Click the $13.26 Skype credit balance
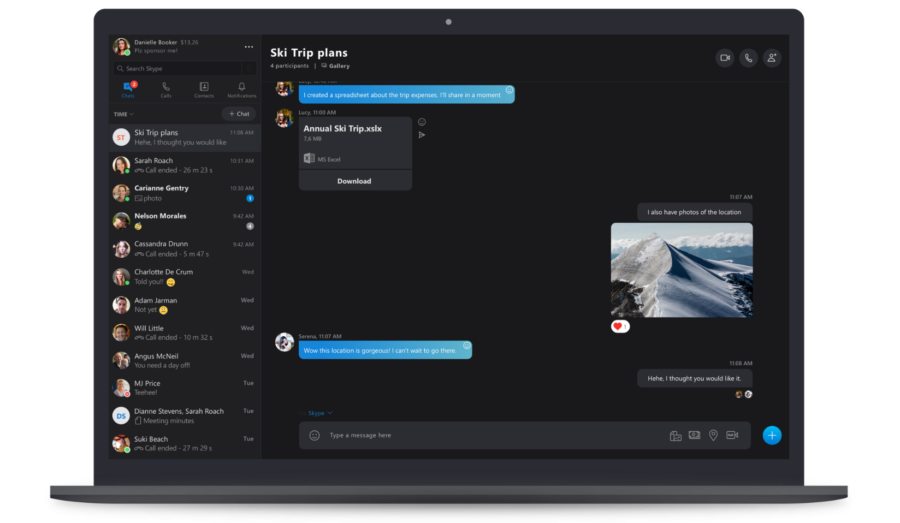The width and height of the screenshot is (900, 523). (189, 42)
